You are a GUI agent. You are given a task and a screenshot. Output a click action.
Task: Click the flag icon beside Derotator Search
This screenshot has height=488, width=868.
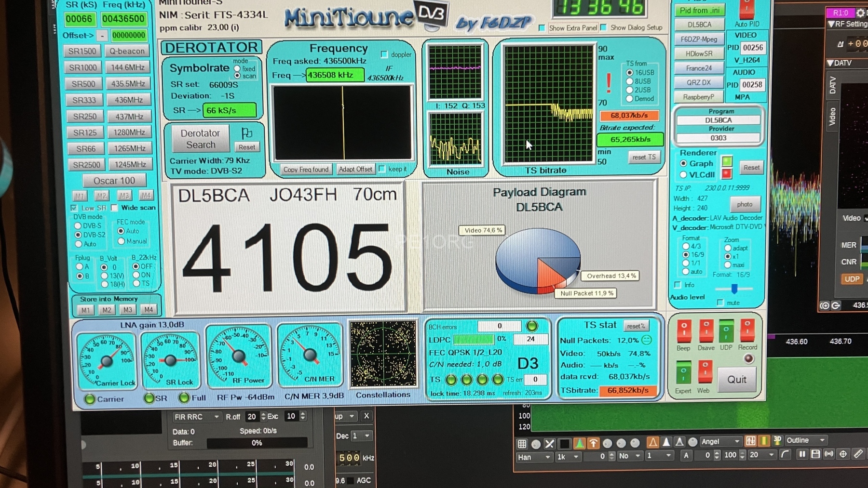tap(247, 132)
